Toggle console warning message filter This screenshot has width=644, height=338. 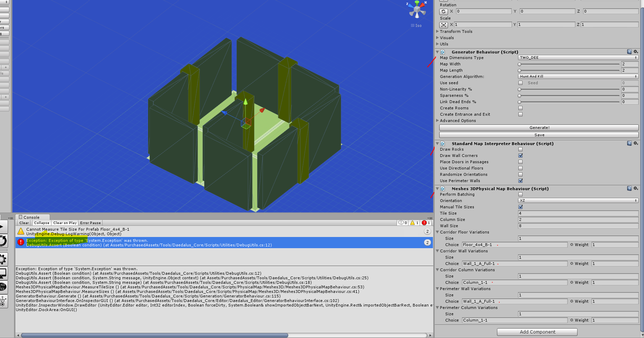(x=414, y=223)
